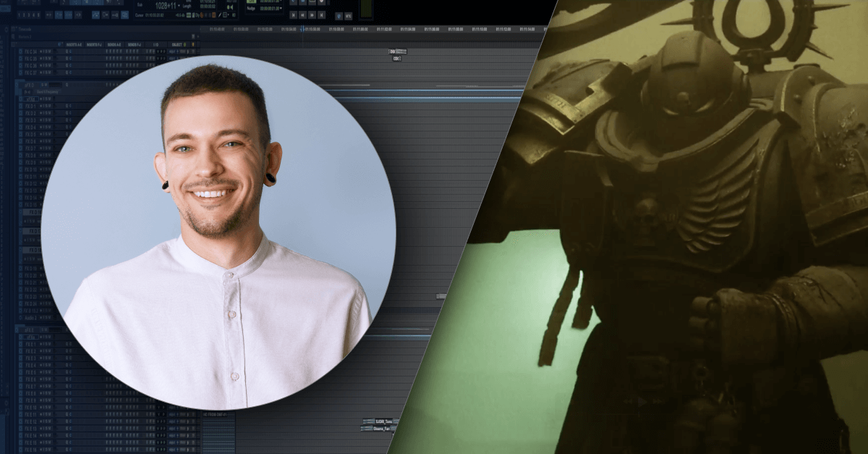Click the Fast Forward transport button
Screen dimensions: 868x454
(312, 14)
